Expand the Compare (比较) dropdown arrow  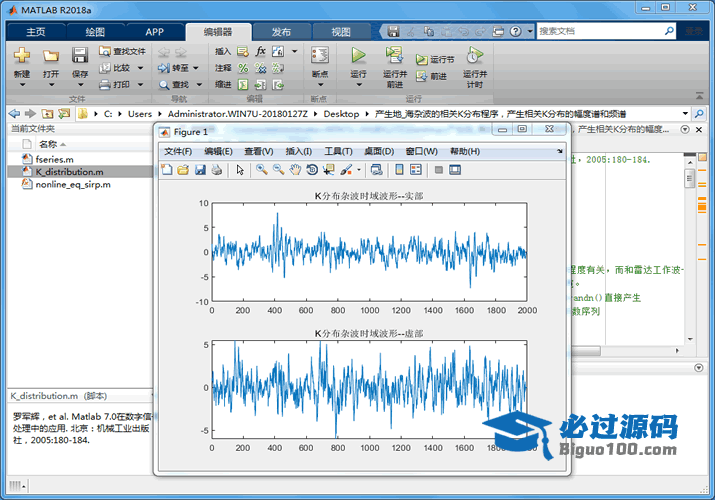click(140, 68)
